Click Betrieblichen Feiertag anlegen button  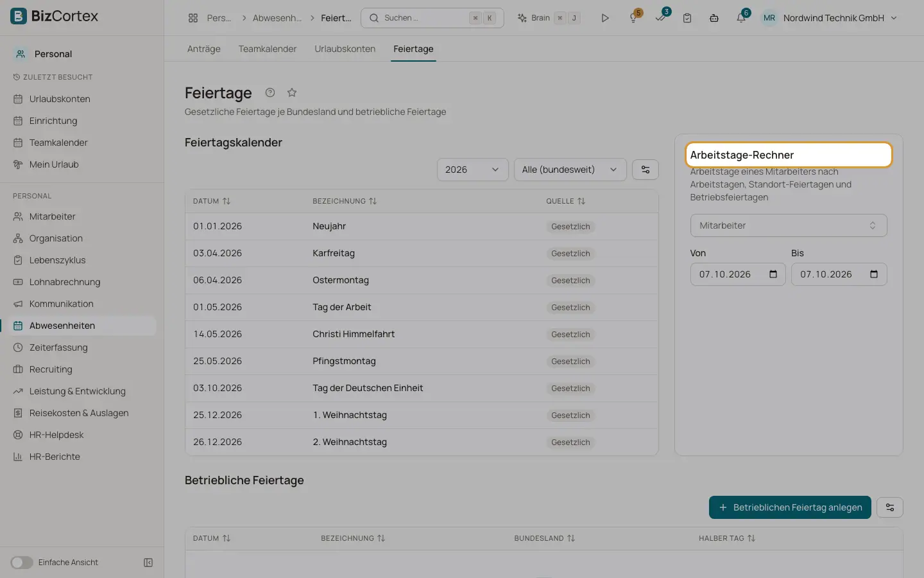(790, 507)
